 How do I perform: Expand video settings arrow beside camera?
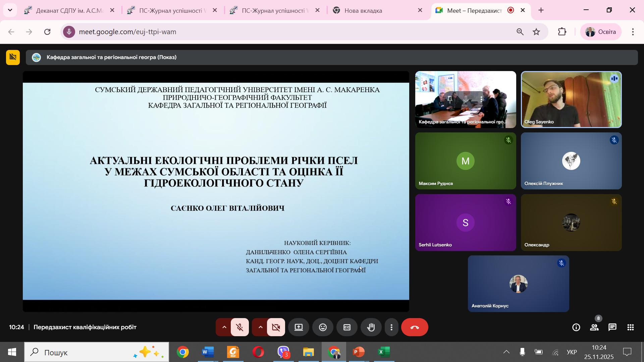click(x=260, y=327)
